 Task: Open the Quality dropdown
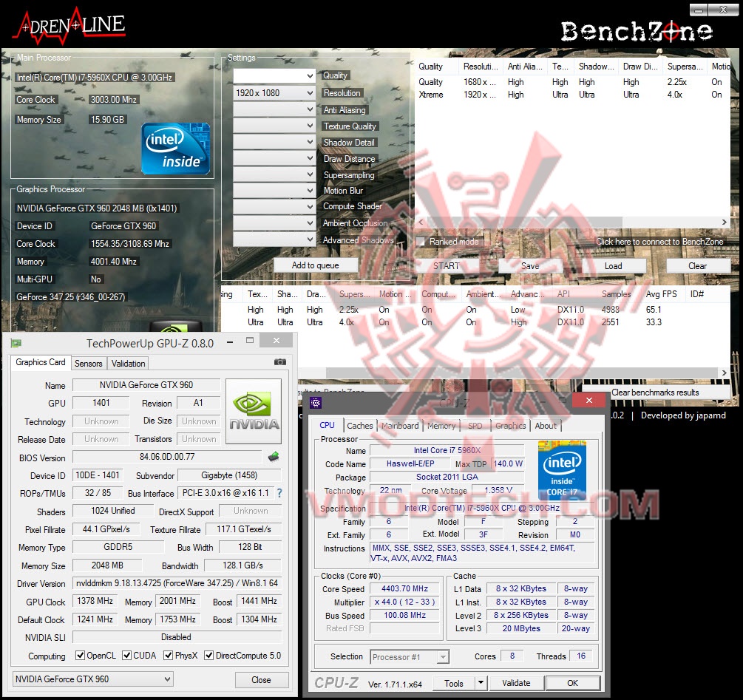274,76
